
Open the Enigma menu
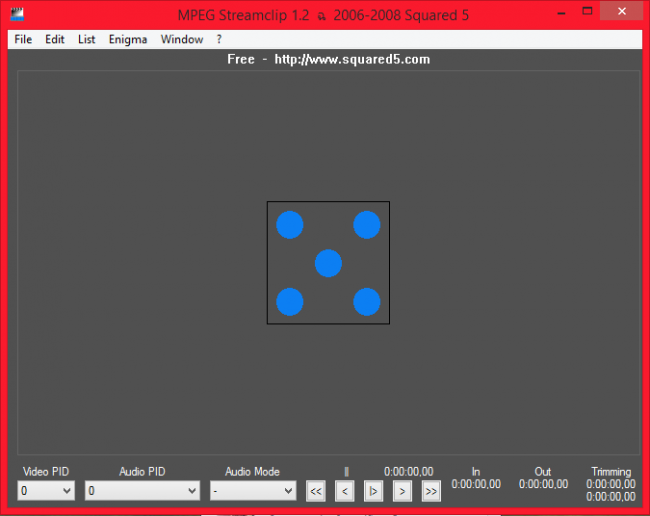tap(128, 39)
